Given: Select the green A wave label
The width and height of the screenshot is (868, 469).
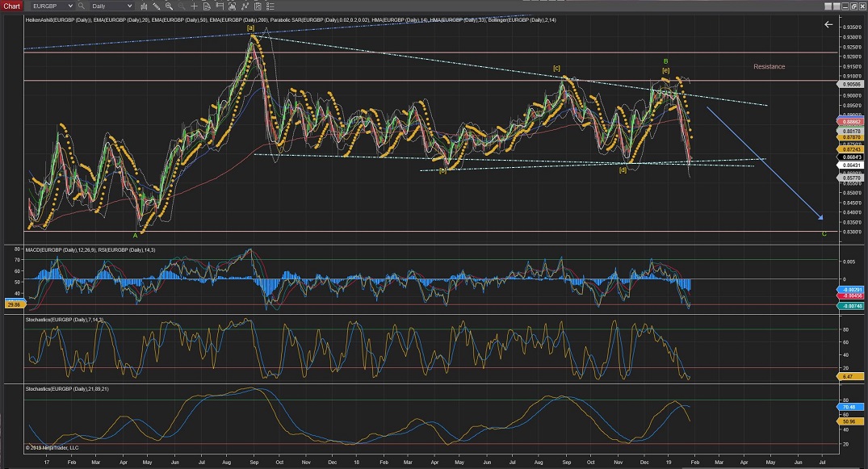Looking at the screenshot, I should [x=135, y=236].
